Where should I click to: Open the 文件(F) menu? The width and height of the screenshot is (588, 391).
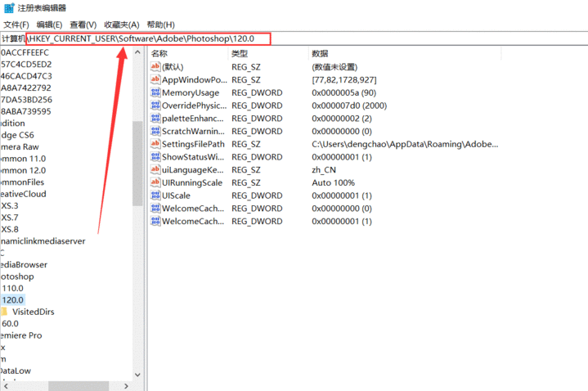16,25
